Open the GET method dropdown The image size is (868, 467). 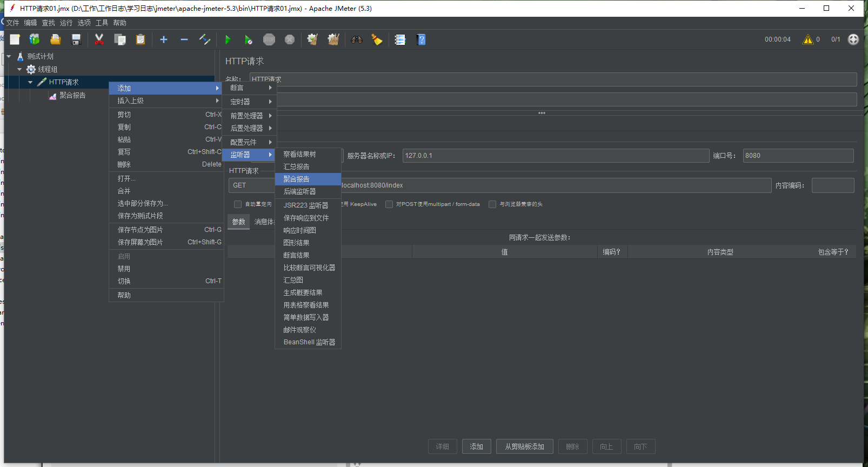(252, 185)
